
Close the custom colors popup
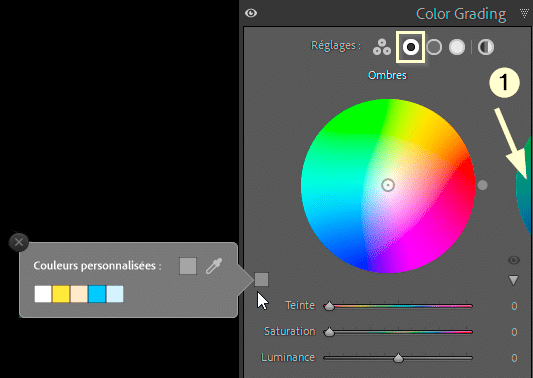19,242
